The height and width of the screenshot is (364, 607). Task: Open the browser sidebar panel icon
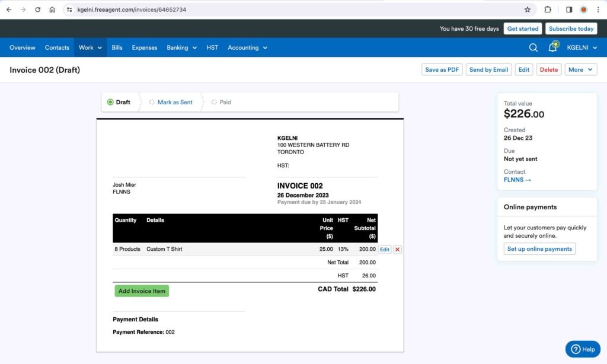[x=569, y=9]
